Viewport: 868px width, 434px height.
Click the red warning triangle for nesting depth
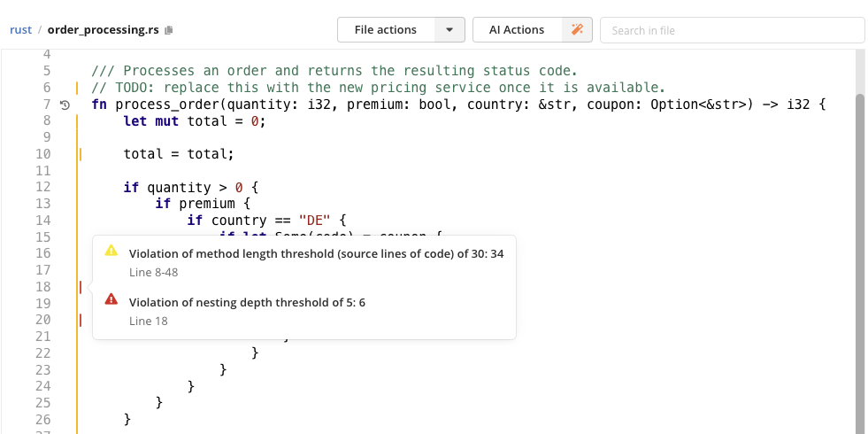111,299
